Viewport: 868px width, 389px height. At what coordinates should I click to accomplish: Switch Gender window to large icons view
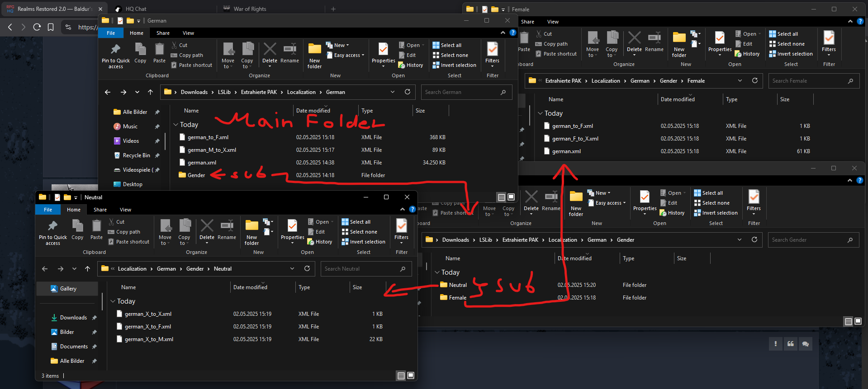click(x=858, y=321)
